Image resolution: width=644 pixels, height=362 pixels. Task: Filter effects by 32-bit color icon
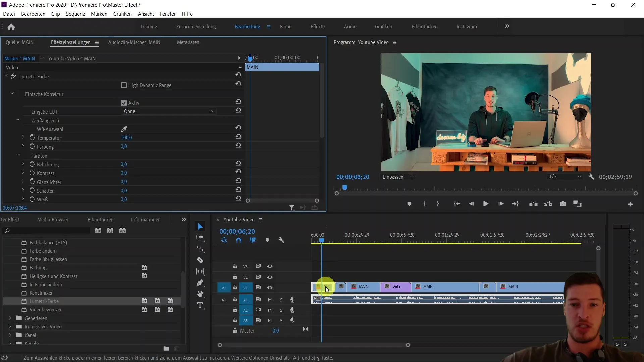pos(110,231)
